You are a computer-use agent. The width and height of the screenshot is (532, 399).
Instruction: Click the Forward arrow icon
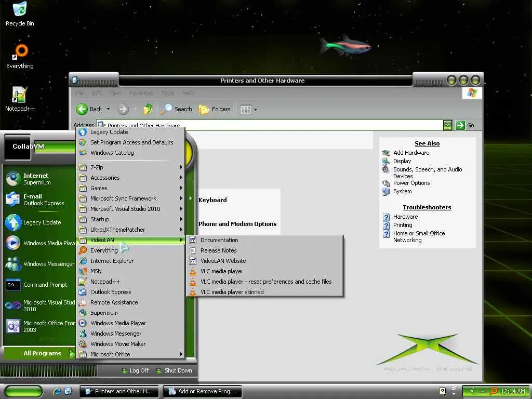click(x=123, y=109)
